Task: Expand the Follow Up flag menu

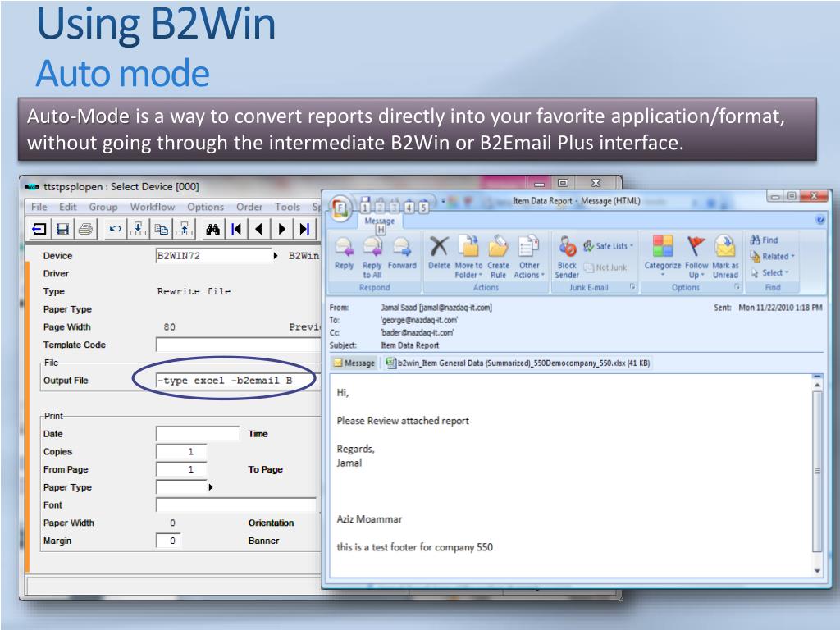Action: (696, 257)
